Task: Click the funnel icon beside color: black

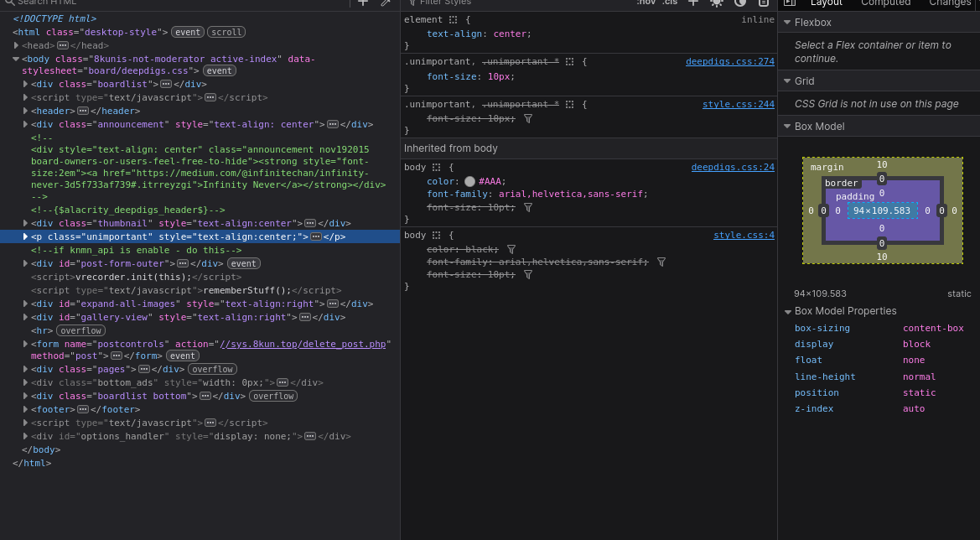Action: click(x=511, y=249)
